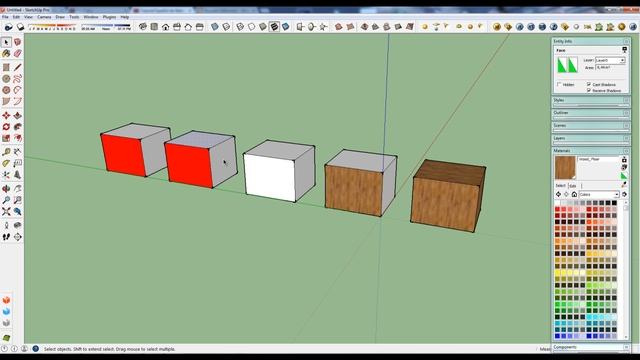Switch to Iso camera view

[x=142, y=27]
